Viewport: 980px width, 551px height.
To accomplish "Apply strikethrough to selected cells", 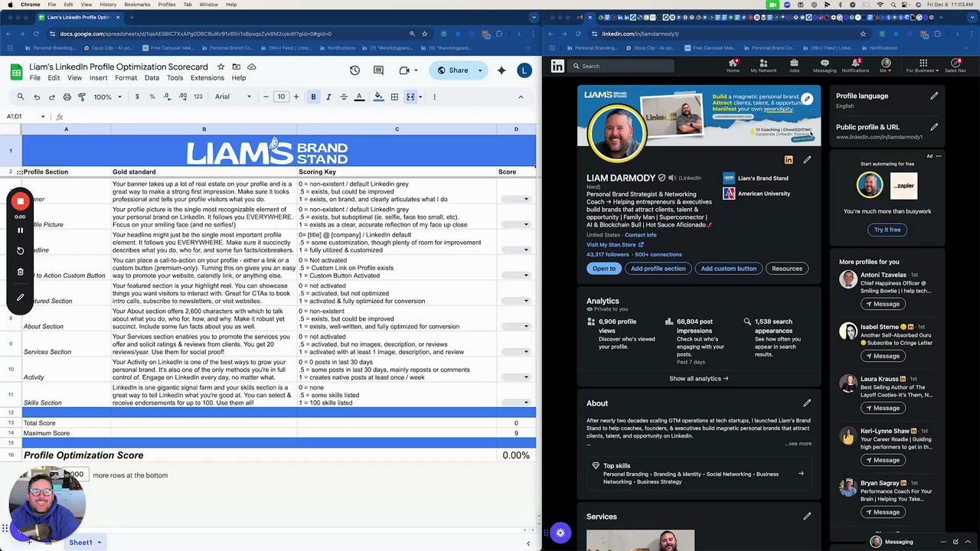I will click(344, 97).
